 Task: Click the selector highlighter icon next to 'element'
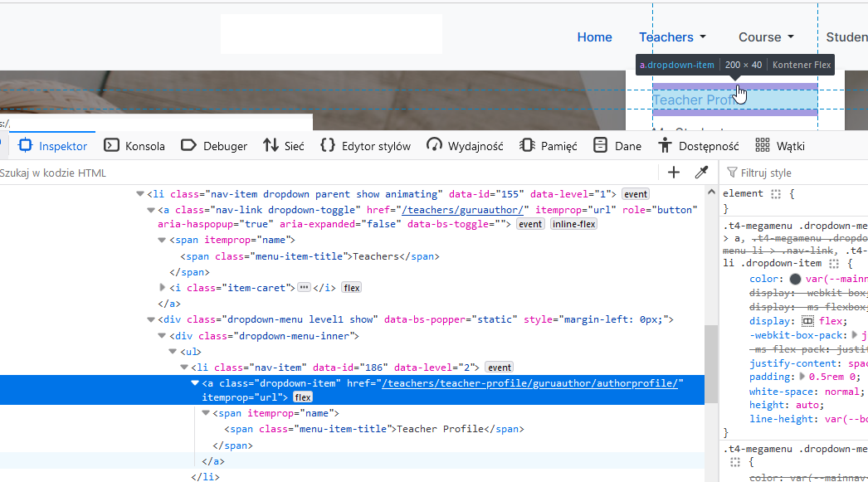pos(776,193)
